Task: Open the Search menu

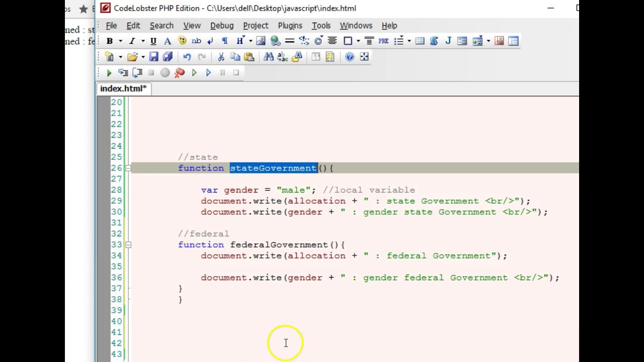Action: [162, 26]
